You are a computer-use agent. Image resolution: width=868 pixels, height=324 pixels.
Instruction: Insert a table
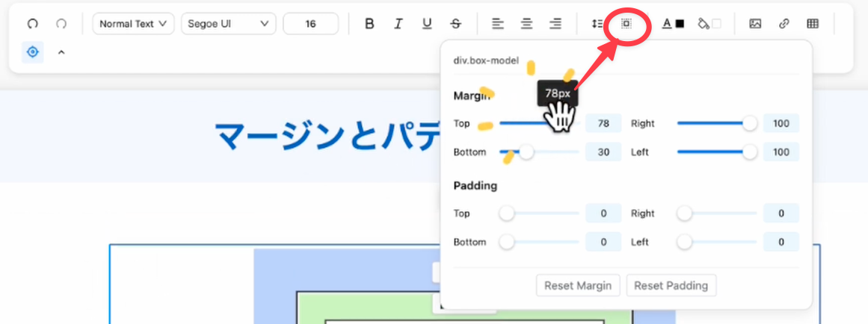point(813,24)
